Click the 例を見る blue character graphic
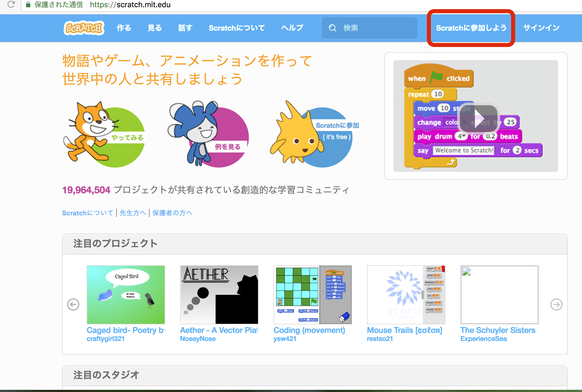582x392 pixels. tap(208, 134)
